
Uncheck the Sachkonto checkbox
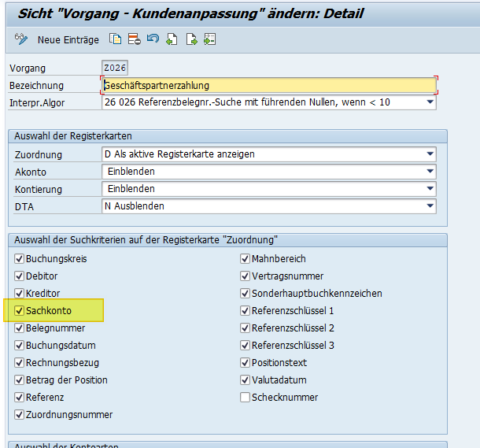(20, 311)
